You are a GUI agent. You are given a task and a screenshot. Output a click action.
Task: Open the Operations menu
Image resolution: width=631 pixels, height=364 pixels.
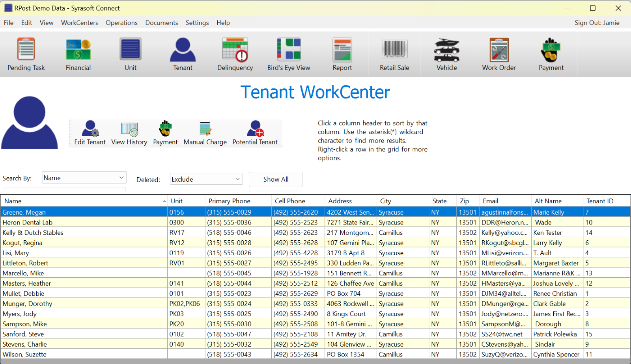tap(121, 23)
